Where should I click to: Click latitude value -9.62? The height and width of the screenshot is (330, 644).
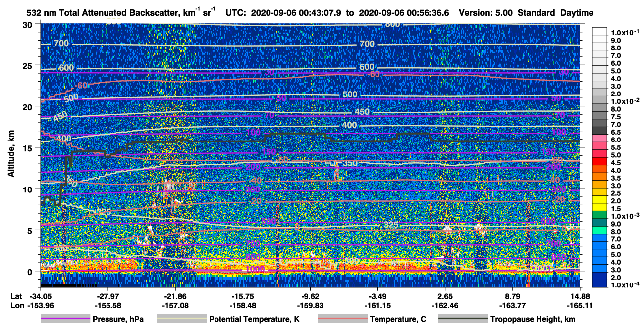point(310,296)
